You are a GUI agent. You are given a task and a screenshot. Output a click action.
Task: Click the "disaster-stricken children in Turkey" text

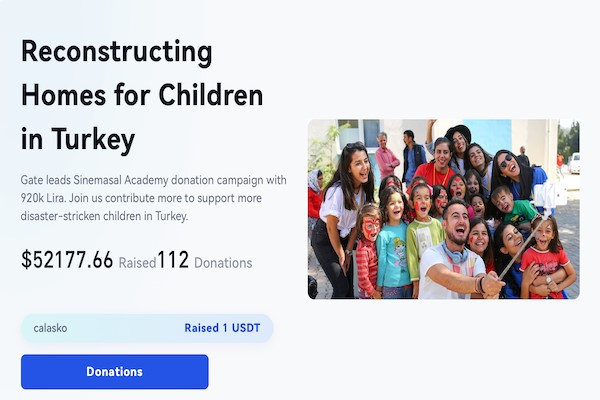[104, 216]
